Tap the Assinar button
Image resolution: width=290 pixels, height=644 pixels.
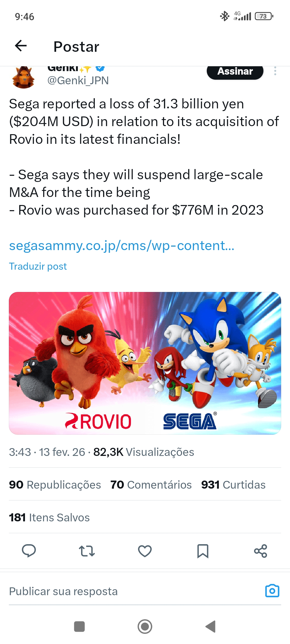click(x=235, y=71)
